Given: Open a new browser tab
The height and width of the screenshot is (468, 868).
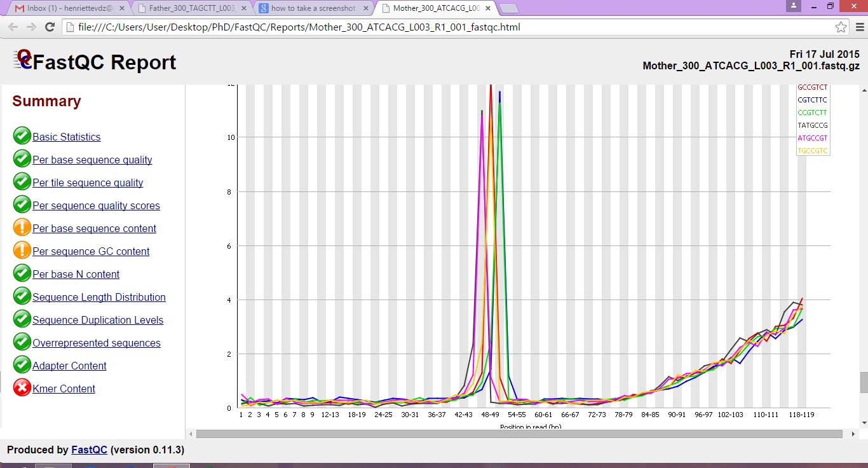Looking at the screenshot, I should (x=509, y=9).
